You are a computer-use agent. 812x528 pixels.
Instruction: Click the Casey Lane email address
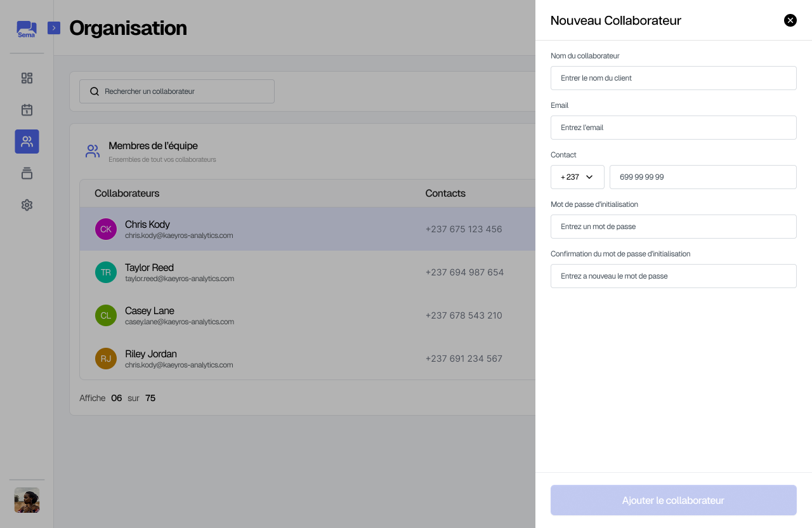coord(180,322)
